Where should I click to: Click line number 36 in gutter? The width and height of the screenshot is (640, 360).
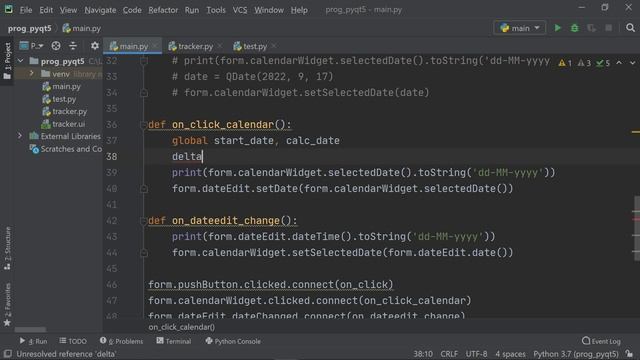click(111, 124)
